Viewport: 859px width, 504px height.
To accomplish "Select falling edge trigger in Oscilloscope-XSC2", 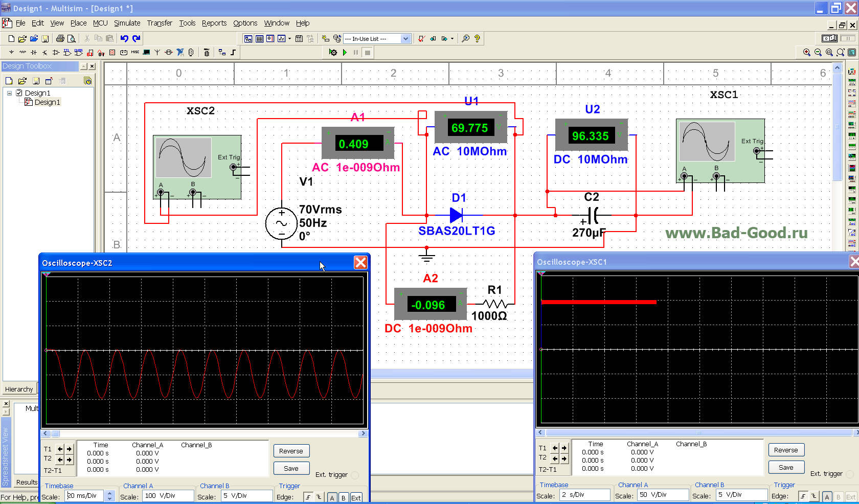I will (318, 497).
